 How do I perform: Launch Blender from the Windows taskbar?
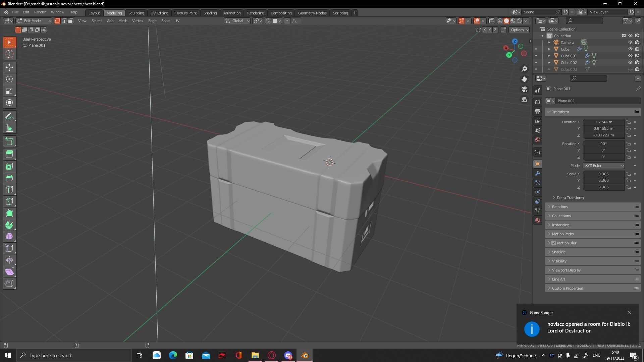coord(304,355)
